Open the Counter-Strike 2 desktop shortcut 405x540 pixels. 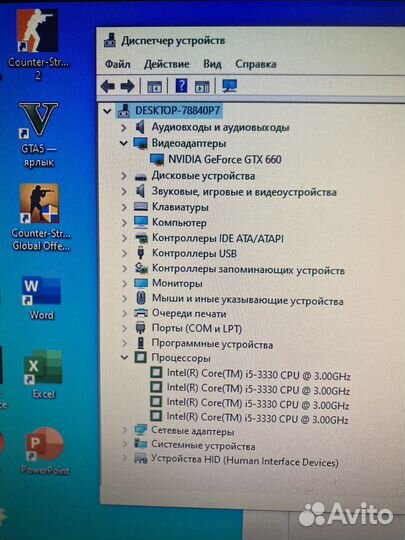point(37,31)
